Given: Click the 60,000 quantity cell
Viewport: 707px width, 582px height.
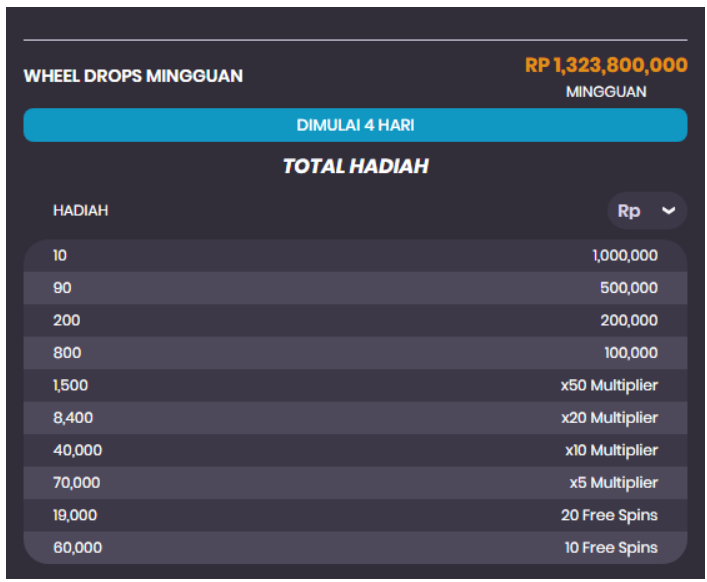Looking at the screenshot, I should point(78,548).
